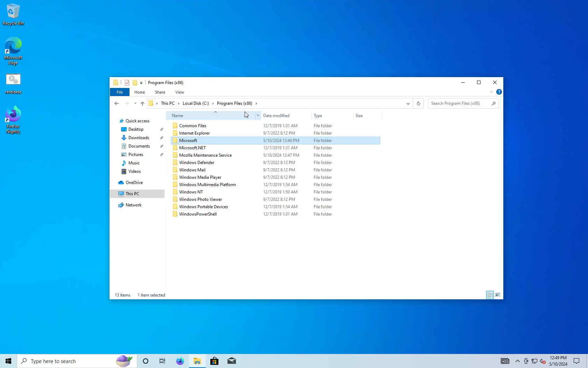The image size is (588, 368).
Task: Select the Windows Photo Viewer folder name
Action: [201, 199]
